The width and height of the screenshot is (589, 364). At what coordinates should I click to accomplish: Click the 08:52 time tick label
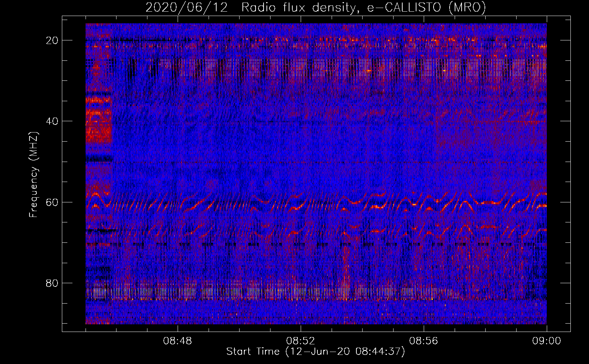[301, 341]
